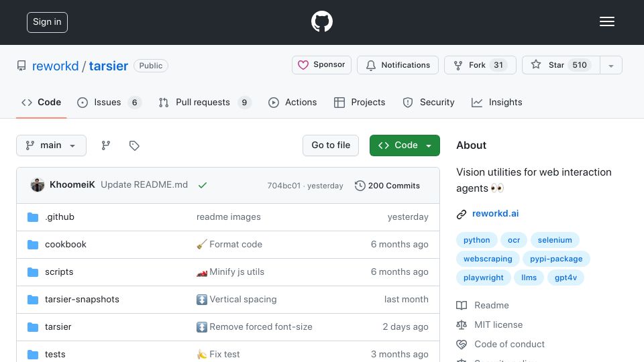644x362 pixels.
Task: Click the Go to file button
Action: 331,145
